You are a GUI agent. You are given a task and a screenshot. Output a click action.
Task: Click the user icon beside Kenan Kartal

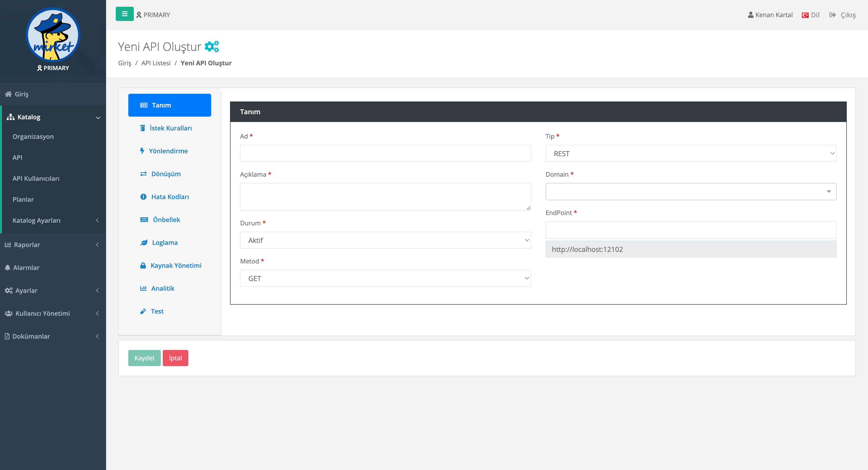coord(751,15)
